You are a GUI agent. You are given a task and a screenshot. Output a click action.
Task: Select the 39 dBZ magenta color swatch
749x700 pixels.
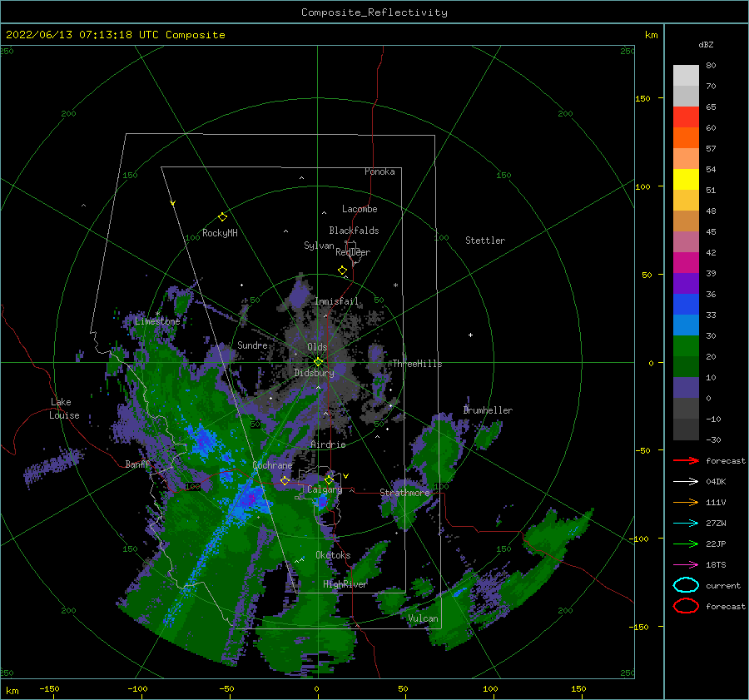[686, 262]
